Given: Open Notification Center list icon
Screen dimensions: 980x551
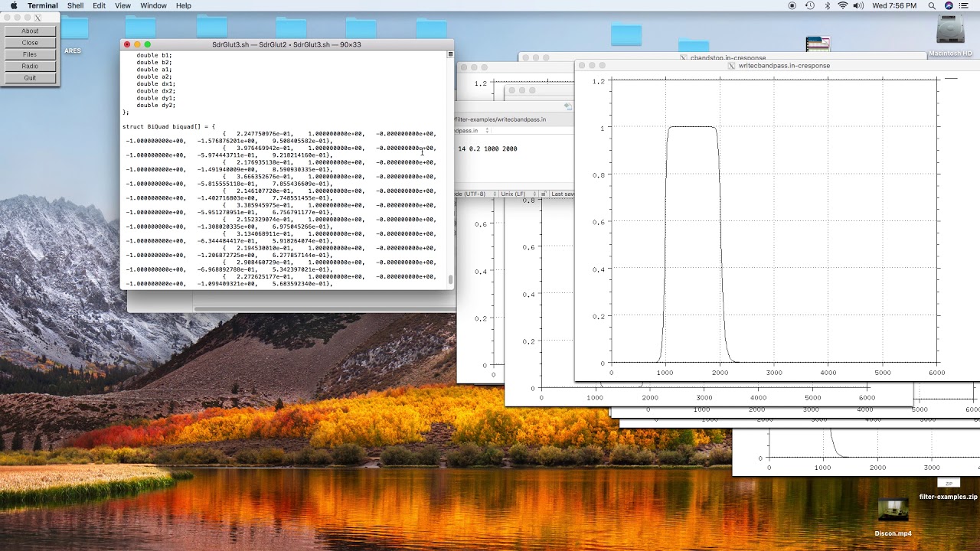Looking at the screenshot, I should click(964, 5).
